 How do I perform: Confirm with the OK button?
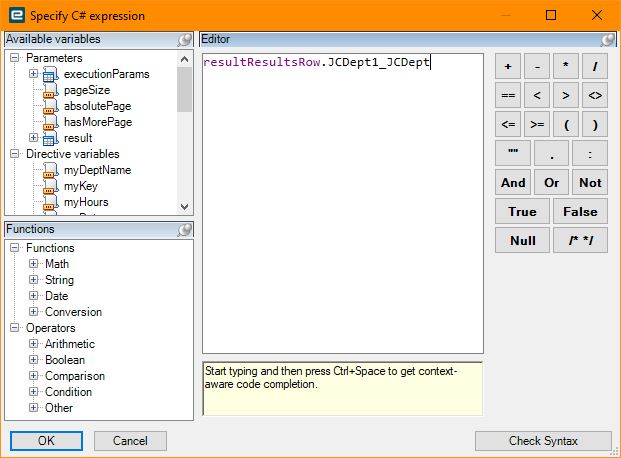click(x=46, y=441)
